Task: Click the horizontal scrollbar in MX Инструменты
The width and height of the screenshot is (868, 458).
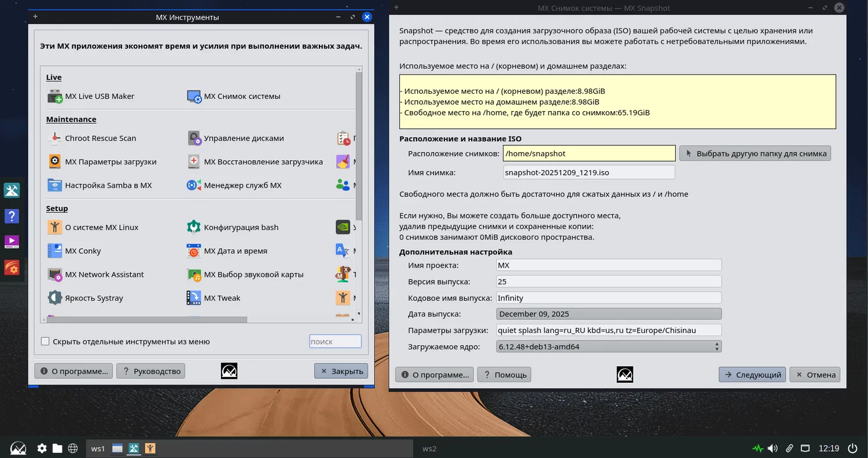Action: 146,319
